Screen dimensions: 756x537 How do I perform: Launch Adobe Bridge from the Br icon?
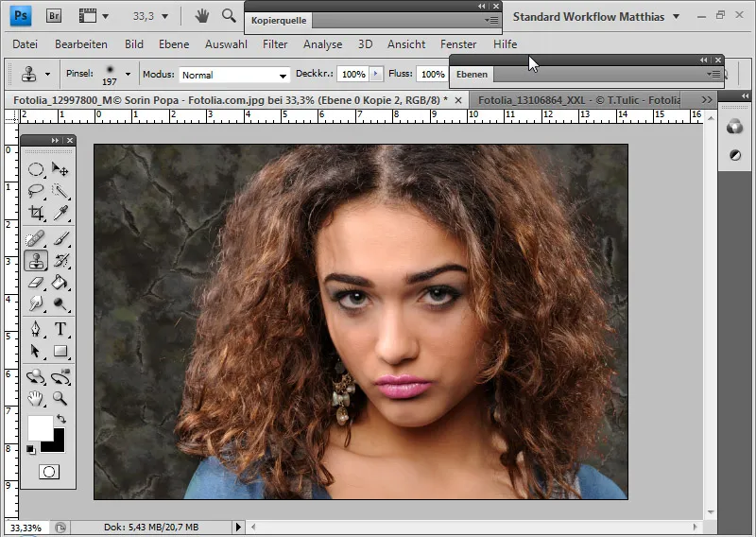54,16
